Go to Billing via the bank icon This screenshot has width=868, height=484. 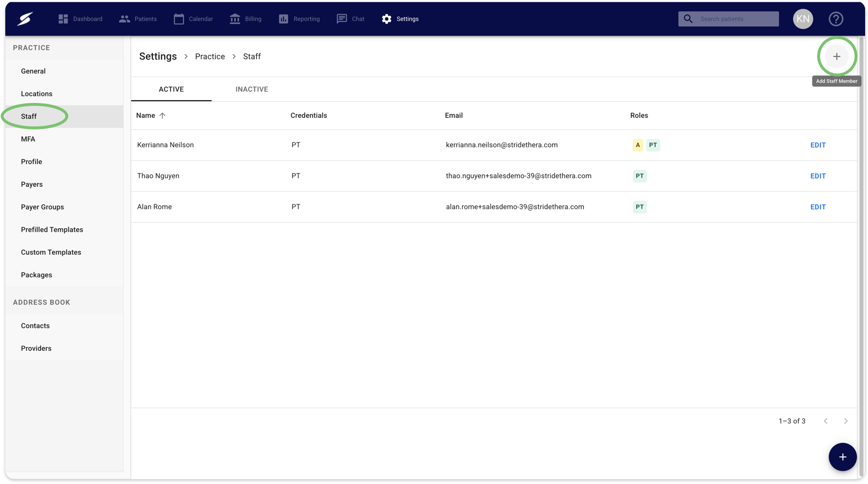pyautogui.click(x=235, y=19)
